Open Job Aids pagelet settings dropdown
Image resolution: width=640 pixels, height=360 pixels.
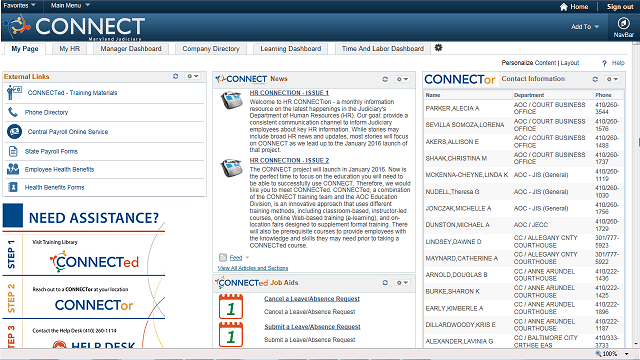click(x=402, y=282)
